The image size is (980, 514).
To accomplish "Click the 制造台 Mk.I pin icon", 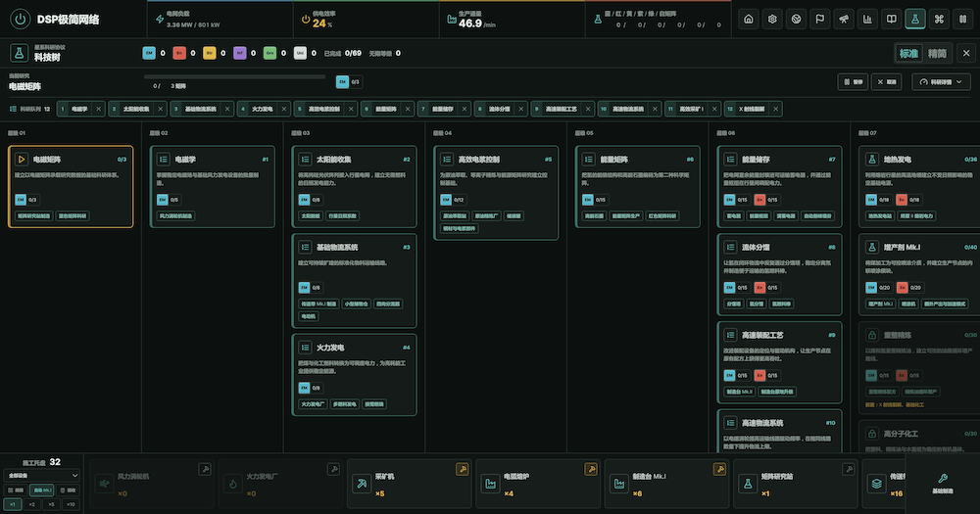I will coord(719,469).
